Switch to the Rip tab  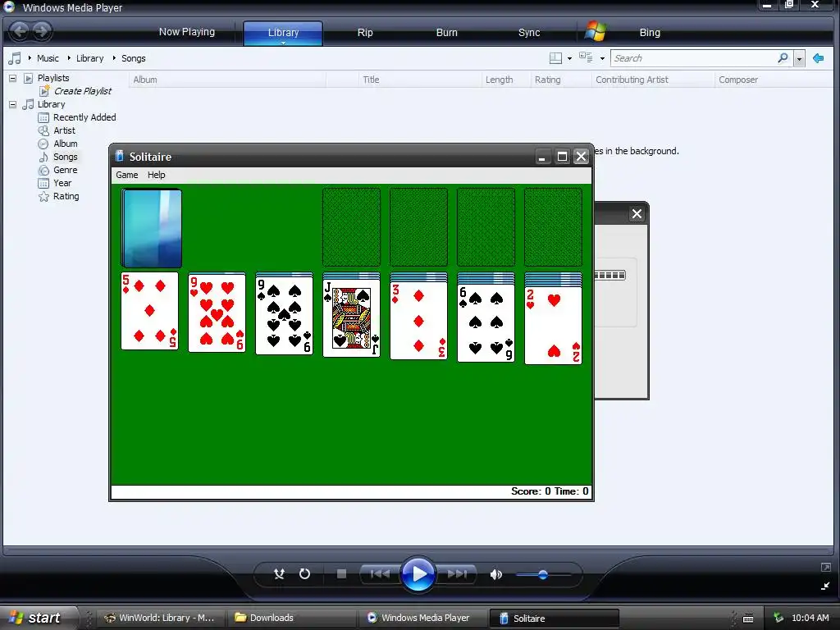(x=365, y=32)
